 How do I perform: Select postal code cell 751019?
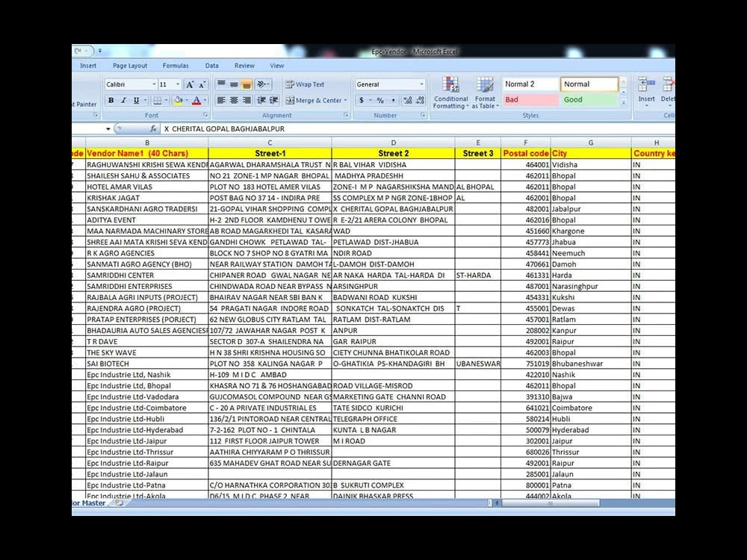(x=525, y=364)
